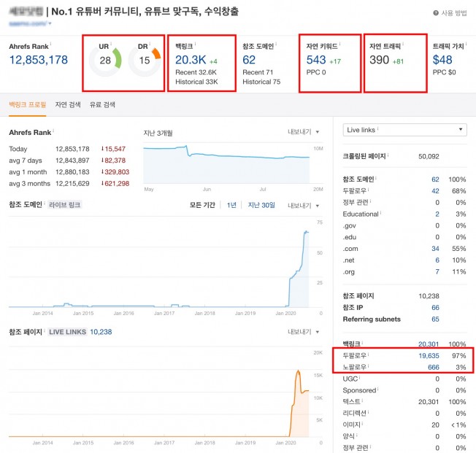Open the .com domains count 34
The height and width of the screenshot is (453, 476).
click(x=435, y=249)
